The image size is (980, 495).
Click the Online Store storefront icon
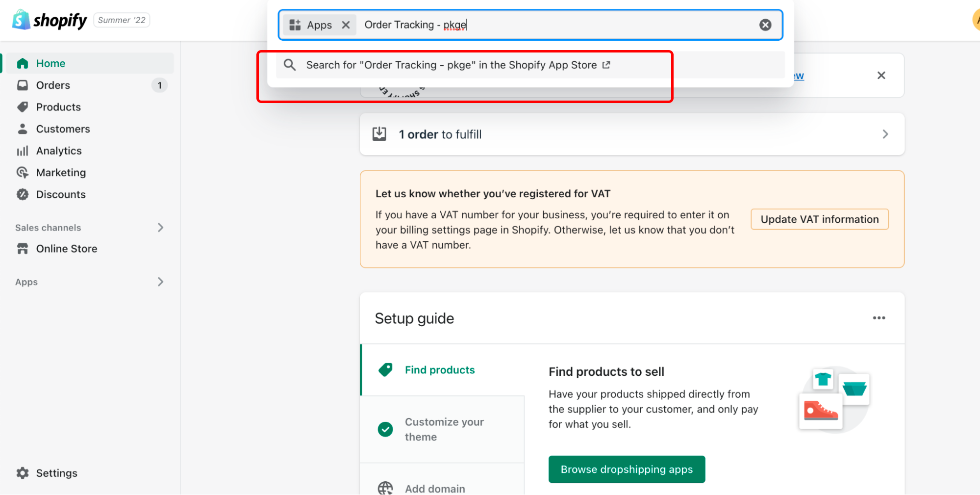23,249
